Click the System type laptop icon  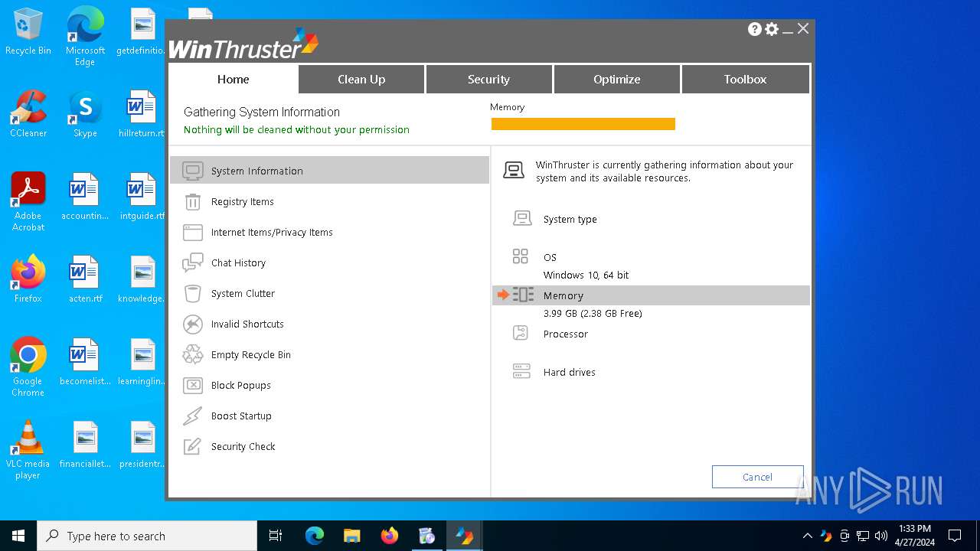point(522,219)
